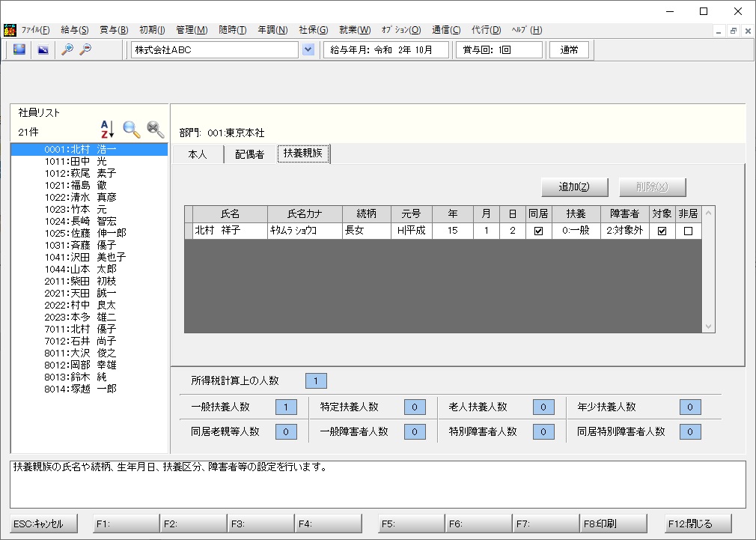Open 元号 cell showing H平成
Image resolution: width=756 pixels, height=540 pixels.
[411, 231]
